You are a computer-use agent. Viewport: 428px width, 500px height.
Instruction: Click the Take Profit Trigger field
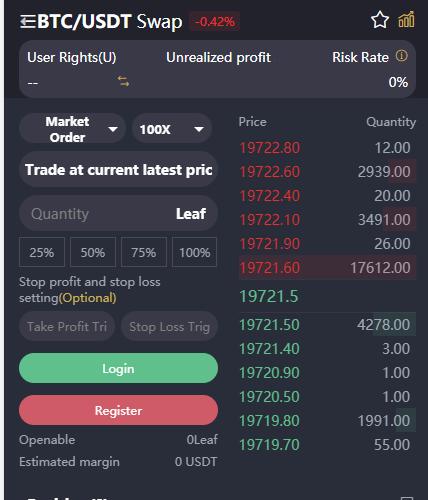[x=67, y=327]
